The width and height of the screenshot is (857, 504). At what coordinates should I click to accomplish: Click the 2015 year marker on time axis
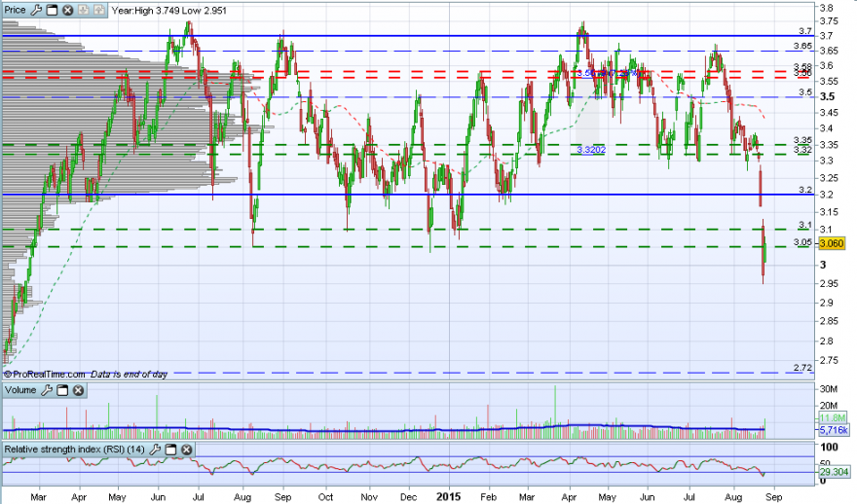pyautogui.click(x=448, y=497)
